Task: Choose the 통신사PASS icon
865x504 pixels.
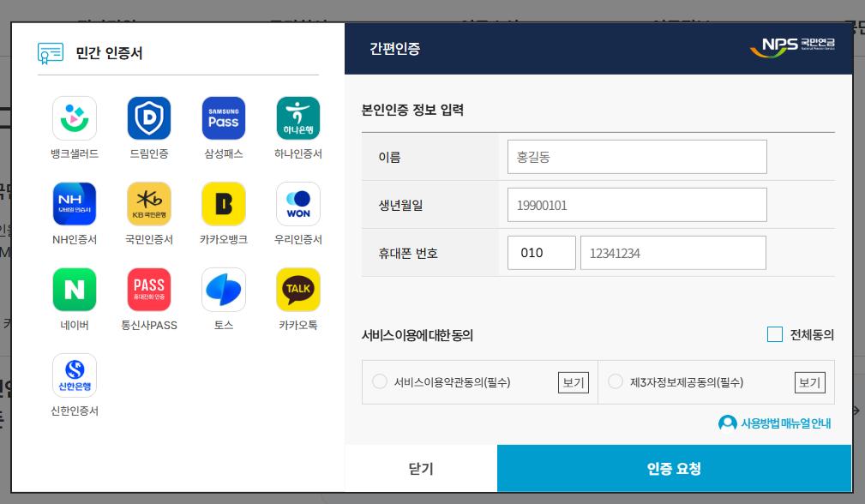Action: pyautogui.click(x=149, y=290)
